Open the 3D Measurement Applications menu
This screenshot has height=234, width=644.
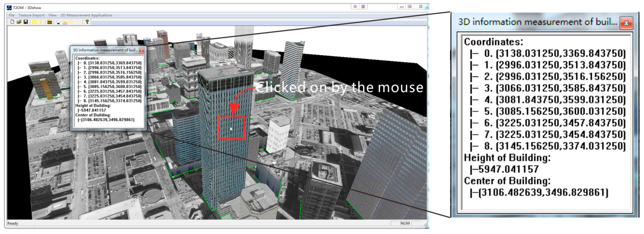pos(86,15)
